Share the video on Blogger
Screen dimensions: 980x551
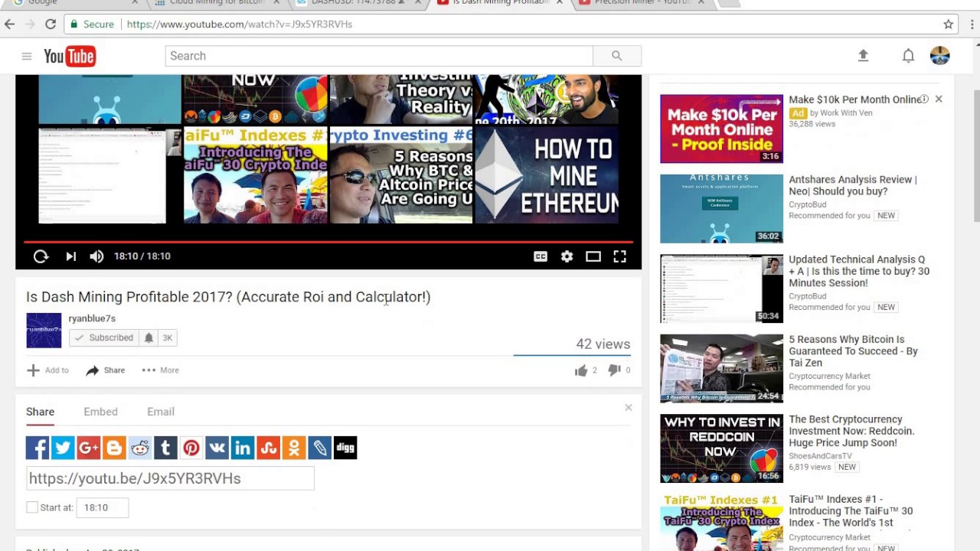(114, 448)
